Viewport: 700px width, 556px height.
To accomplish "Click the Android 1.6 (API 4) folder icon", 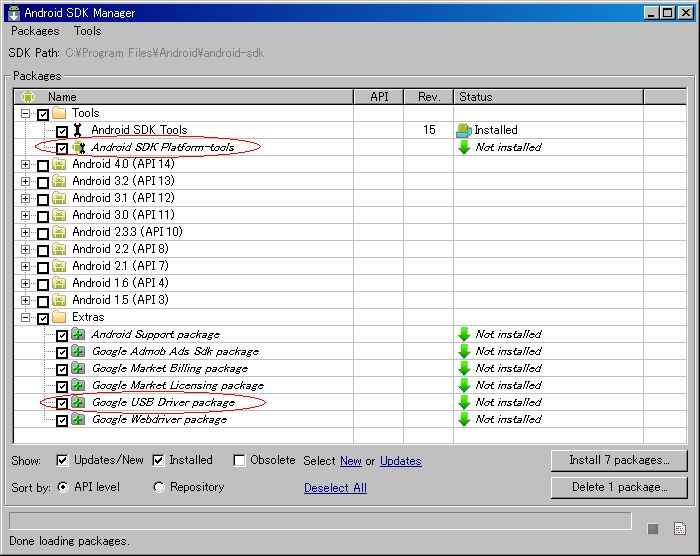I will [59, 283].
